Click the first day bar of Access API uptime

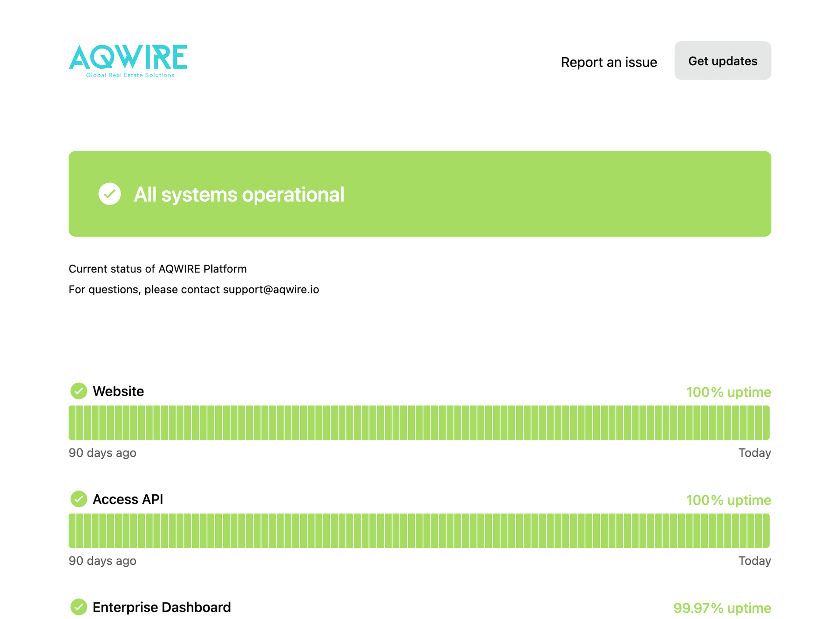72,531
